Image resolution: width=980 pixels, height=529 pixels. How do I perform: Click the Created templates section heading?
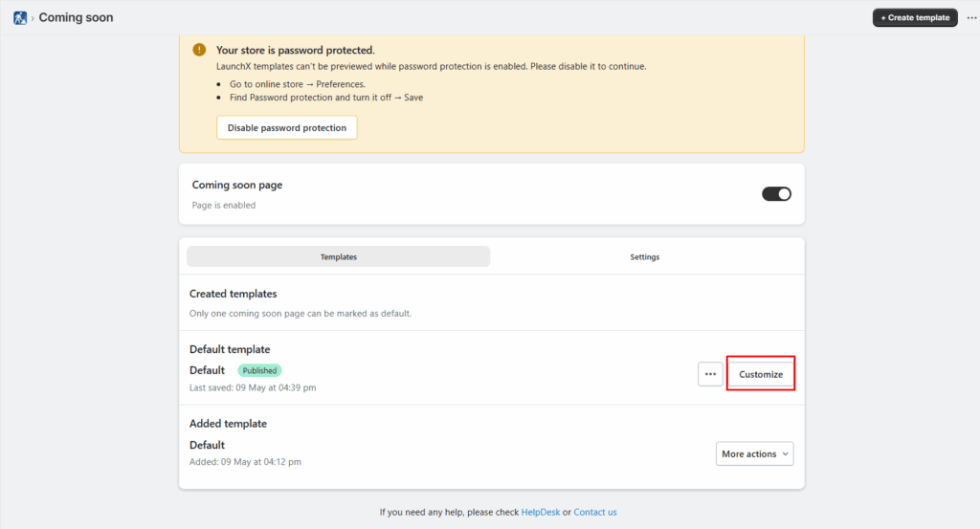click(233, 294)
